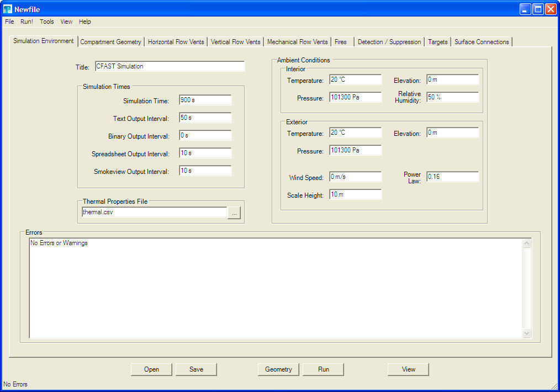560x392 pixels.
Task: Minimize the Newfile window
Action: point(525,9)
